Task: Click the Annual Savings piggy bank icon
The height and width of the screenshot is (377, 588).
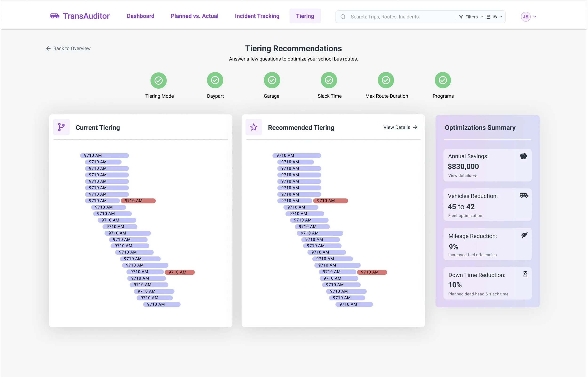Action: point(523,156)
